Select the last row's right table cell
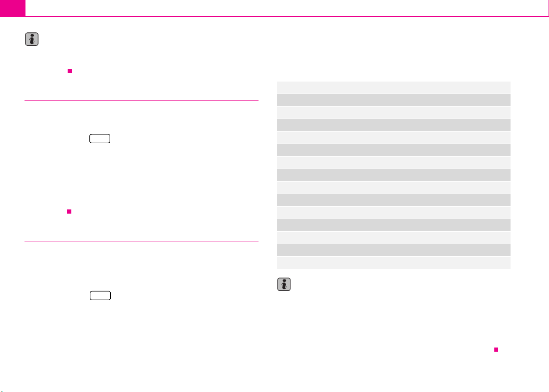This screenshot has width=549, height=392. (452, 263)
